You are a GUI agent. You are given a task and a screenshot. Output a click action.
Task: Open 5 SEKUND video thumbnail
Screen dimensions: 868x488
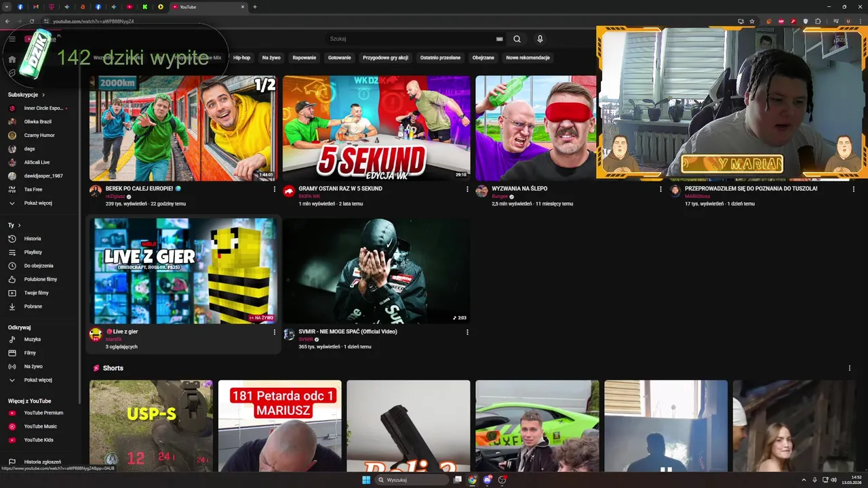[376, 128]
